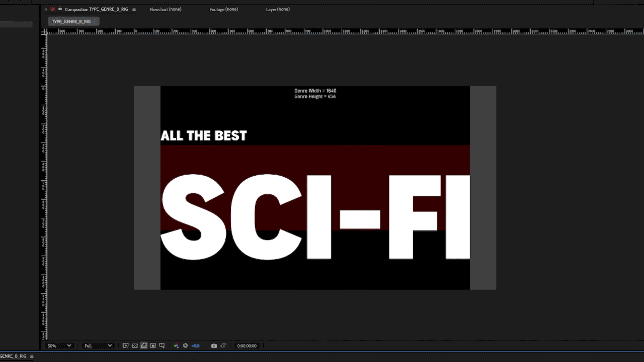Click the TYPE_GENRE_B_RIG breadcrumb button

tap(73, 21)
